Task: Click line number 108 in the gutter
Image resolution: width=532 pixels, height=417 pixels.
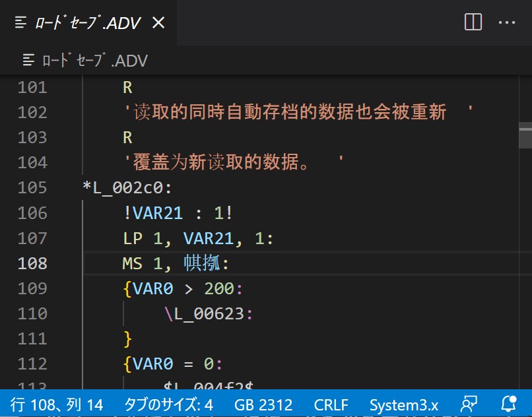Action: [32, 263]
